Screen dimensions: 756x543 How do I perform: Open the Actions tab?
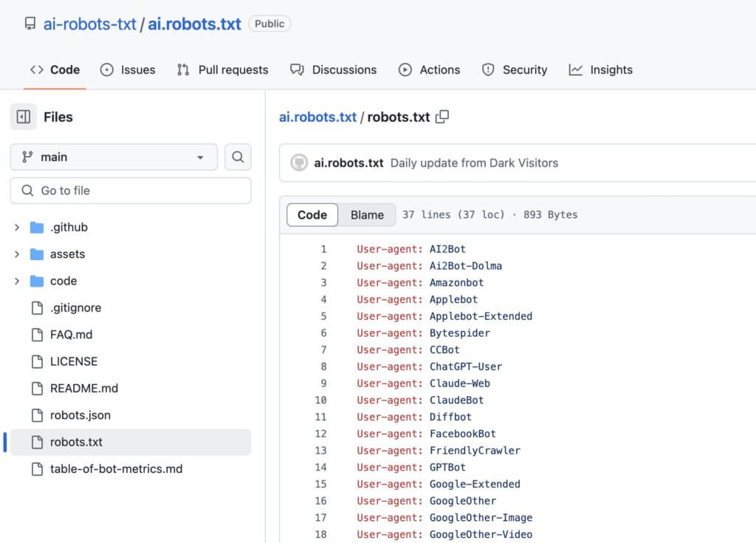pyautogui.click(x=429, y=70)
